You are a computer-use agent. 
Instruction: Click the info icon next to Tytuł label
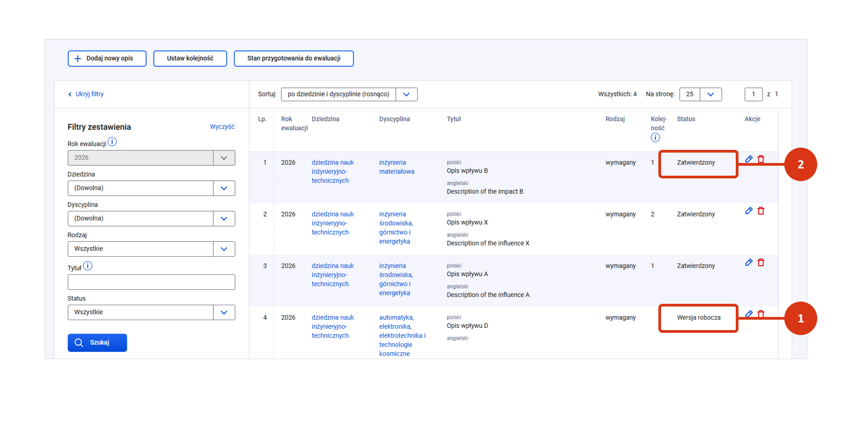[x=88, y=266]
